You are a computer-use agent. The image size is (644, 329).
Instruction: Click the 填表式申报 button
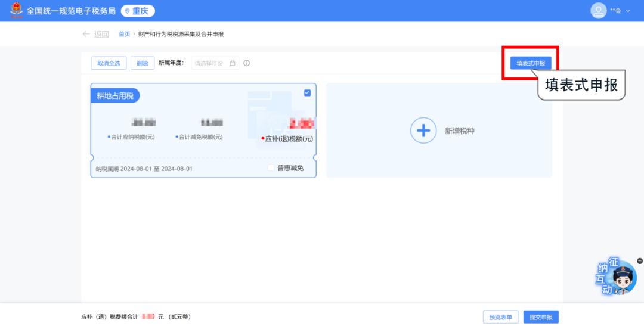click(x=531, y=63)
